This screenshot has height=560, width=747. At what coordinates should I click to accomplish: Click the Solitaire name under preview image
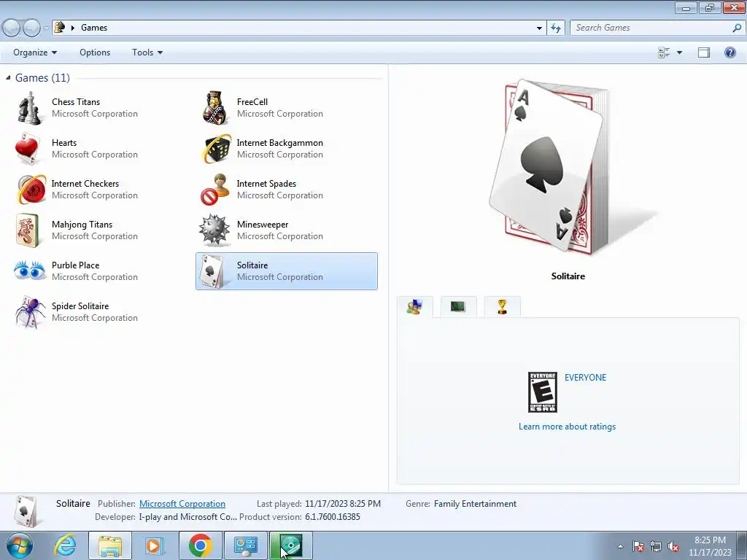[x=568, y=276]
